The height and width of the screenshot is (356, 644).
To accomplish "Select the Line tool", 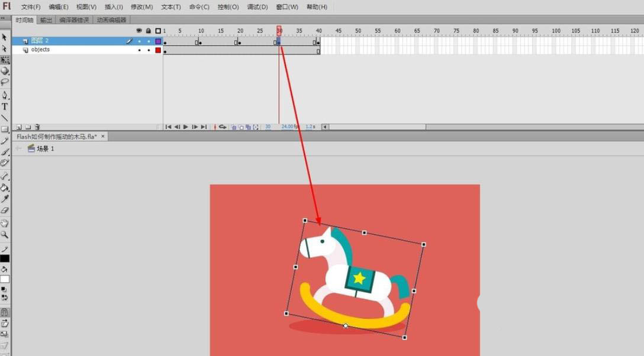I will click(5, 118).
